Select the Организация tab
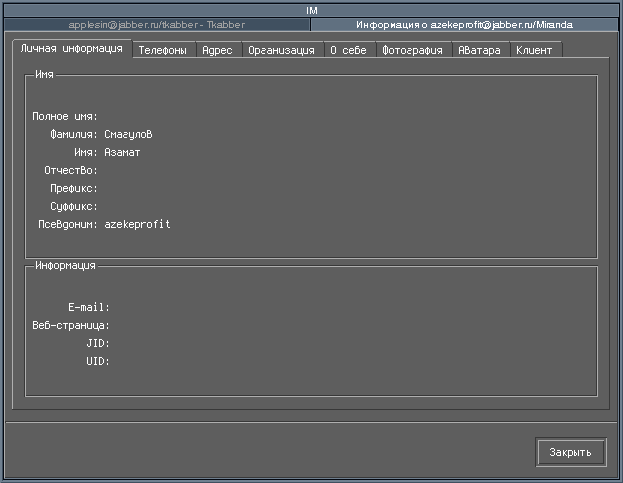Viewport: 623px width, 483px height. (x=281, y=50)
